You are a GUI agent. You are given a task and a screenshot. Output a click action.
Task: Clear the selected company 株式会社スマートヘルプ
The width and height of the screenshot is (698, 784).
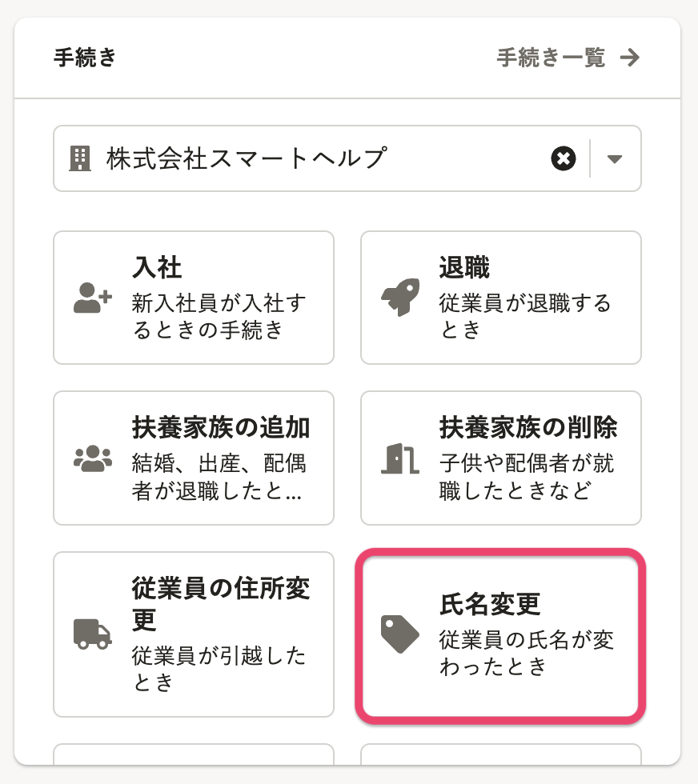click(564, 158)
